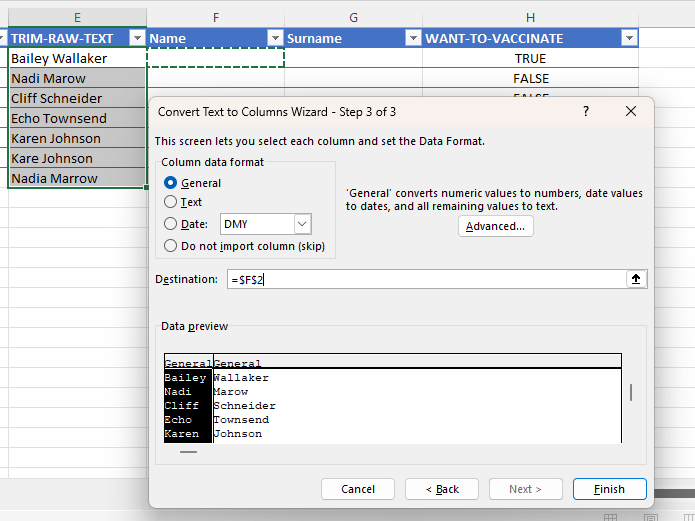Image resolution: width=695 pixels, height=521 pixels.
Task: Click the Echo Townsend cell
Action: (x=77, y=118)
